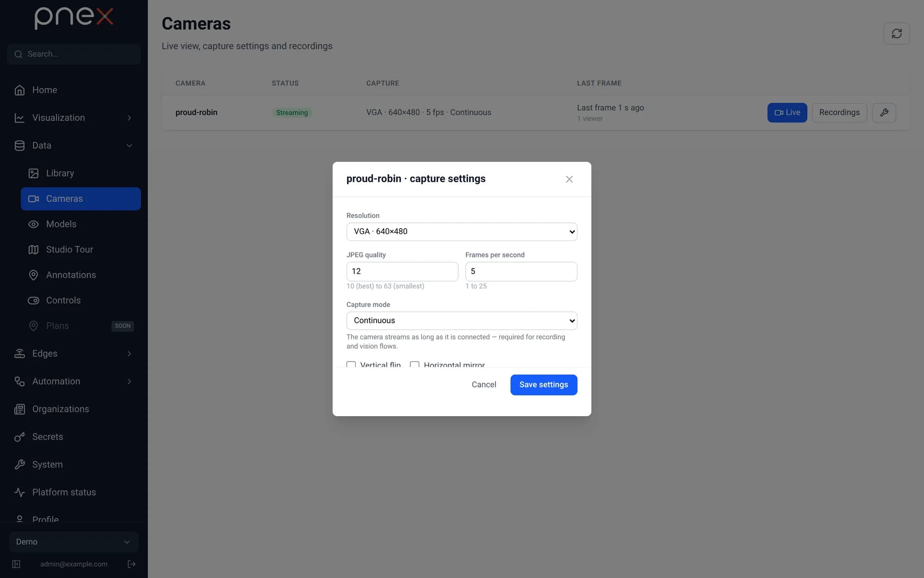Image resolution: width=924 pixels, height=578 pixels.
Task: Click the search magnifier icon
Action: [18, 54]
